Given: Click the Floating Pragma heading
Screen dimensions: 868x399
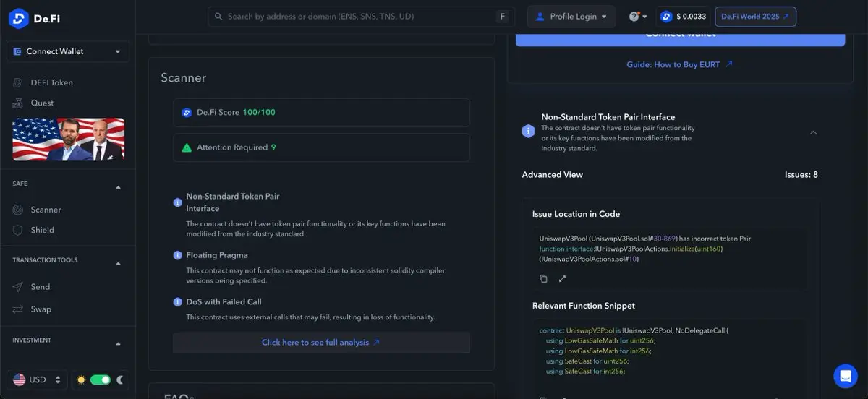Looking at the screenshot, I should [x=217, y=255].
